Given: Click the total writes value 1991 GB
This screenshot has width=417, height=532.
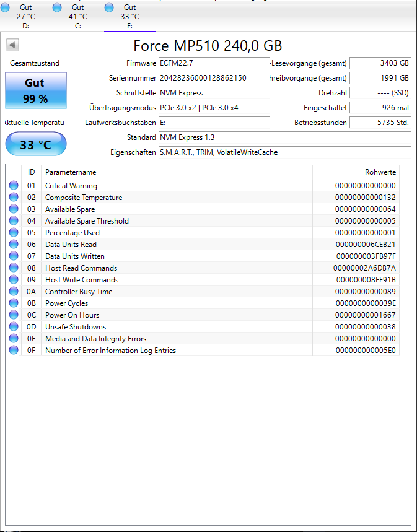Looking at the screenshot, I should (x=380, y=78).
